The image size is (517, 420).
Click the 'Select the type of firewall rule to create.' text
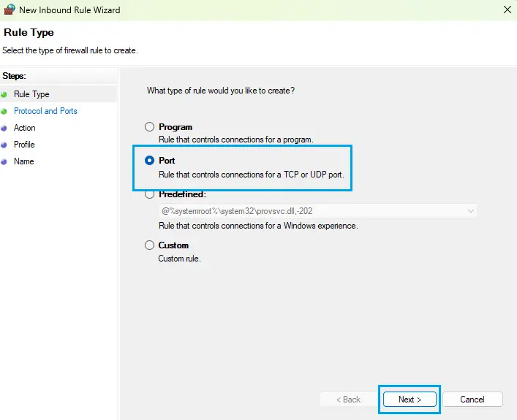click(x=70, y=50)
